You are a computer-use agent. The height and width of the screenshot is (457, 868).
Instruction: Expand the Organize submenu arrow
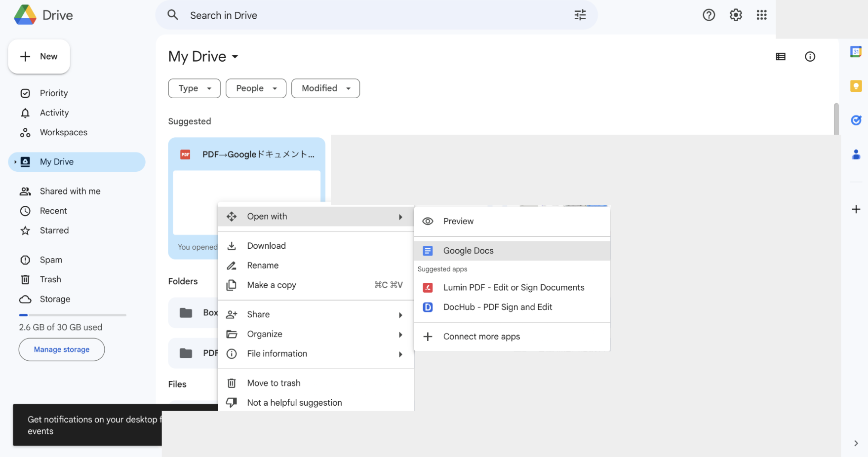click(x=400, y=335)
